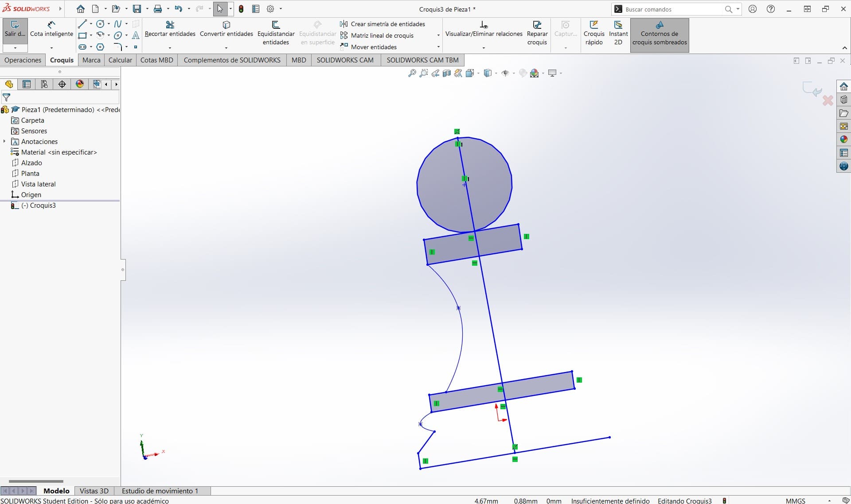Screen dimensions: 851x504
Task: Open the Display Style dropdown arrow
Action: [x=496, y=73]
